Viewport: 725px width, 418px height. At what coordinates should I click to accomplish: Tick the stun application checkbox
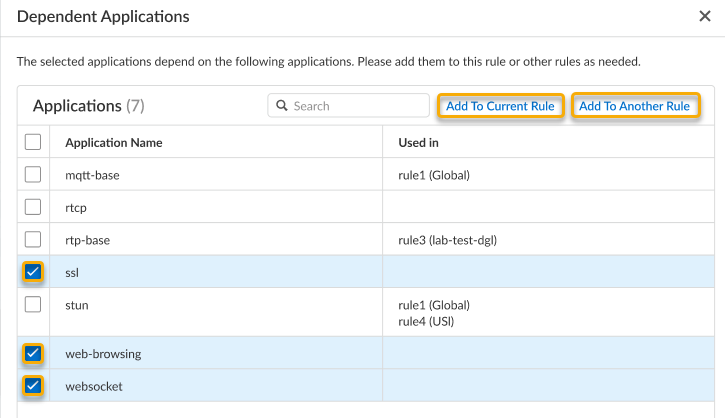(x=33, y=304)
